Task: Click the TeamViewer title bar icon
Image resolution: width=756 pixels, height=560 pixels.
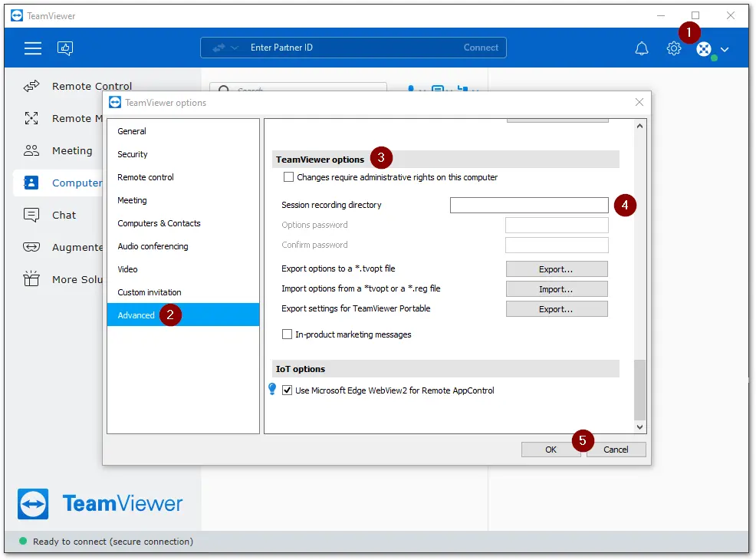Action: click(x=17, y=16)
